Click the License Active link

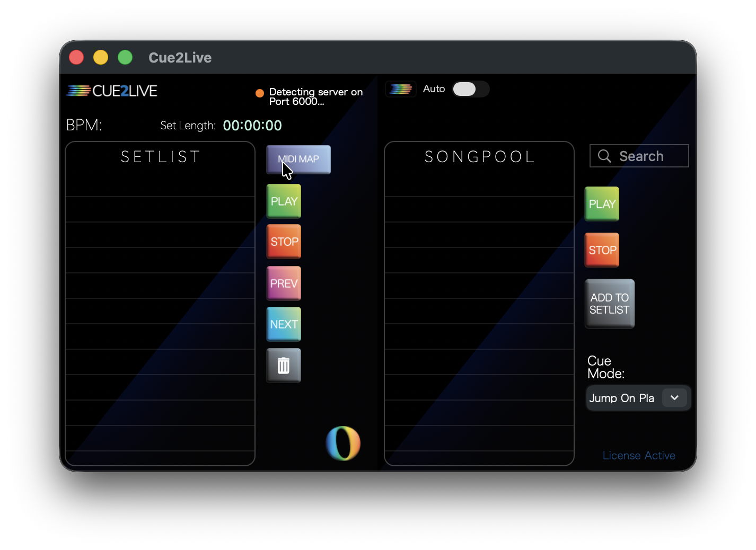point(639,456)
